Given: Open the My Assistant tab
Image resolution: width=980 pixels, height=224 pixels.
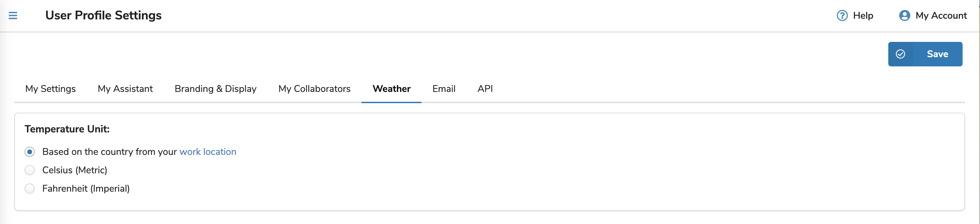Looking at the screenshot, I should (x=125, y=89).
